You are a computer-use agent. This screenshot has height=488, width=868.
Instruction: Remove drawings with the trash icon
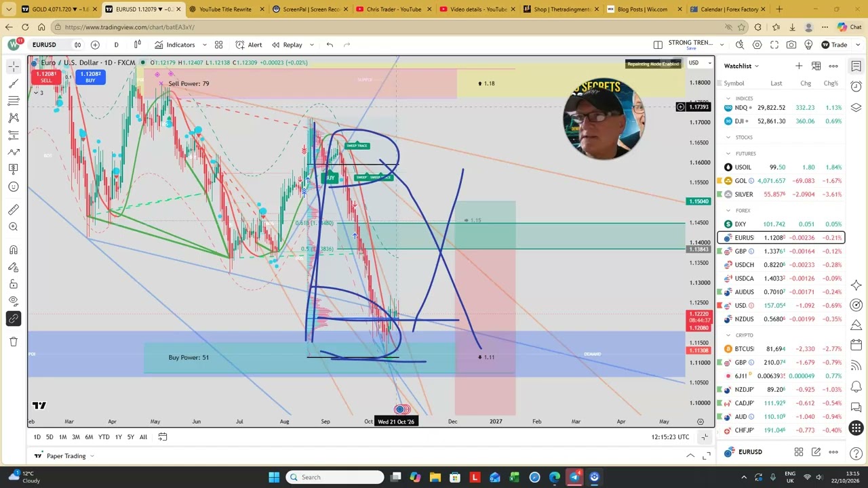pos(14,342)
